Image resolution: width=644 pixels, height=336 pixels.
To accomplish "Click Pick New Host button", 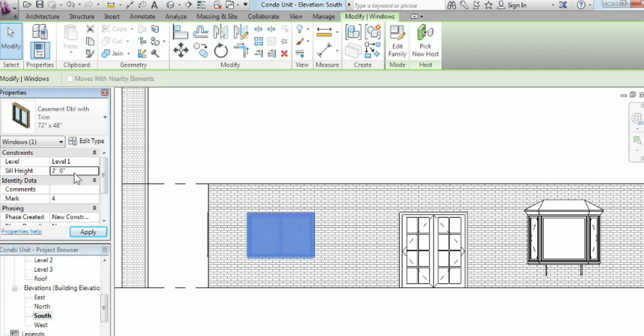I will (425, 42).
